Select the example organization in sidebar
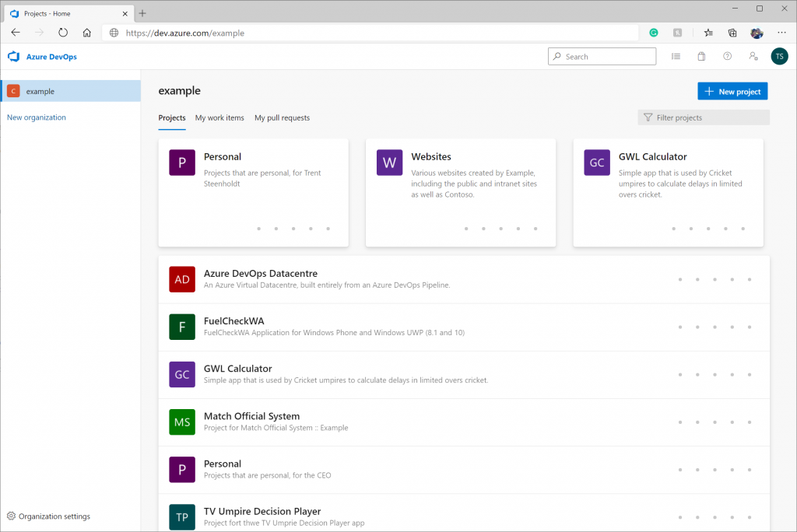Screen dimensions: 797x532 pyautogui.click(x=71, y=91)
